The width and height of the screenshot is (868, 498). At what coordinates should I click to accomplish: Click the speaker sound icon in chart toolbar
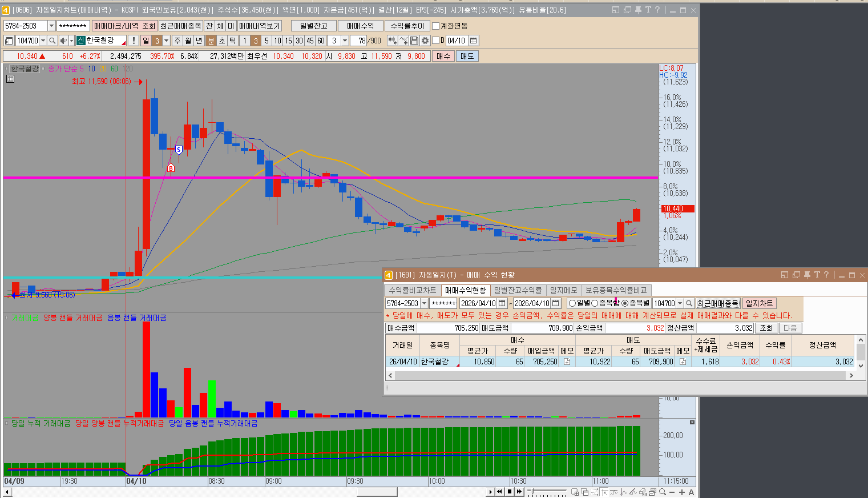pyautogui.click(x=63, y=41)
